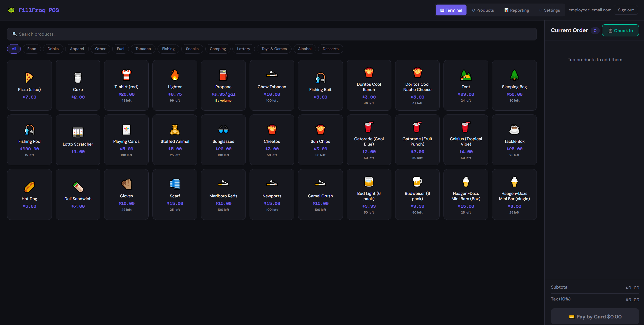Add the Tent product tile

(466, 85)
